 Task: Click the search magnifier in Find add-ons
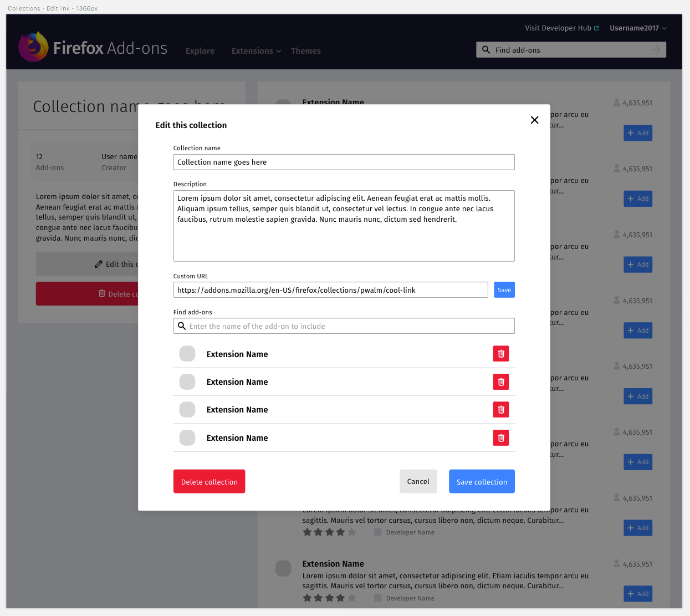point(486,49)
